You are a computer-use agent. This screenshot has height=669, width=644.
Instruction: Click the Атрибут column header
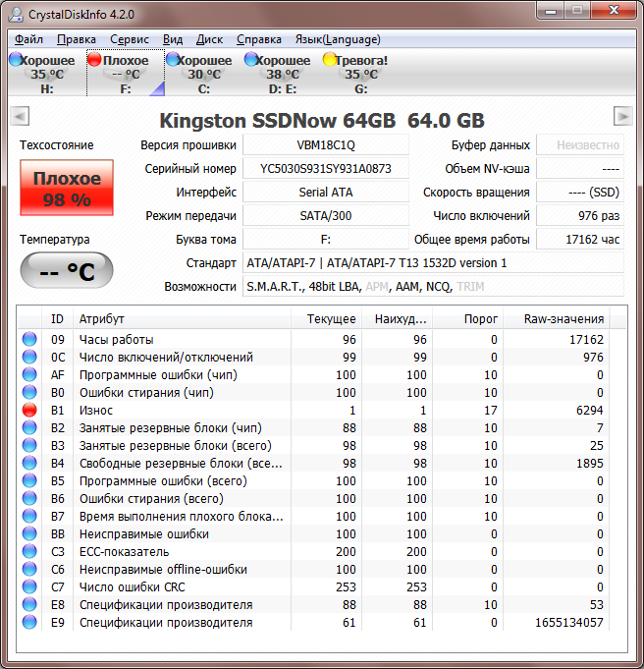click(183, 318)
